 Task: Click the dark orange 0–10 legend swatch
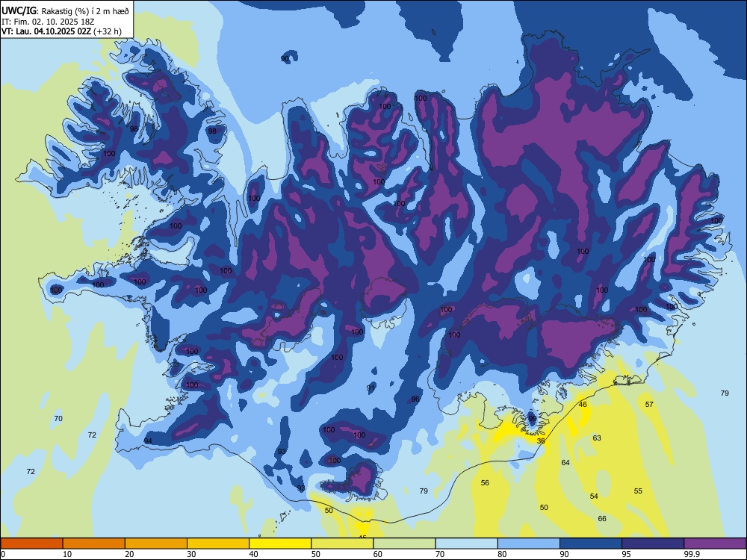click(31, 544)
